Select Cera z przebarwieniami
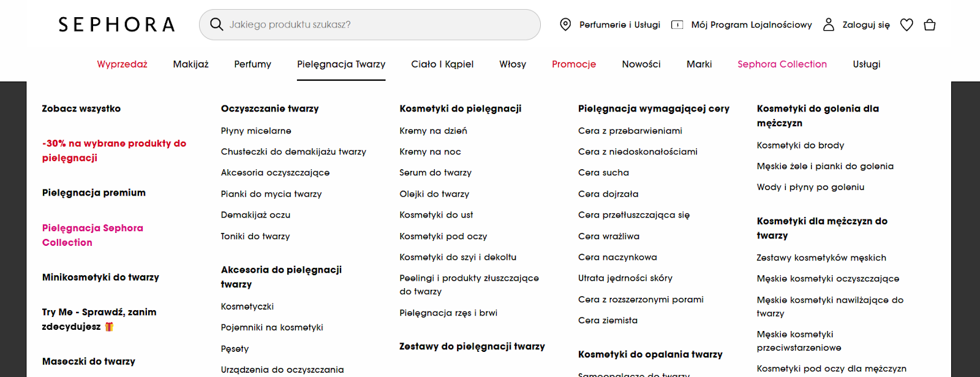Image resolution: width=980 pixels, height=377 pixels. pos(630,131)
